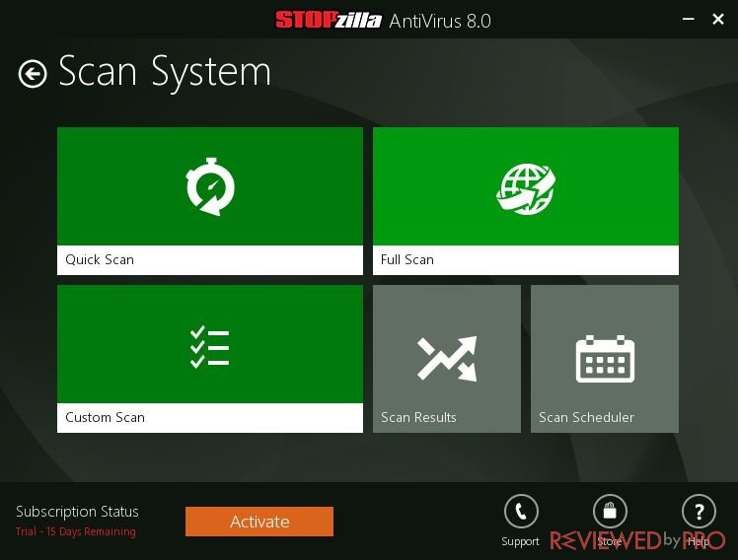Screen dimensions: 738x560
Task: Click the STOPzilla AntiVirus 8.0 title logo
Action: tap(383, 21)
